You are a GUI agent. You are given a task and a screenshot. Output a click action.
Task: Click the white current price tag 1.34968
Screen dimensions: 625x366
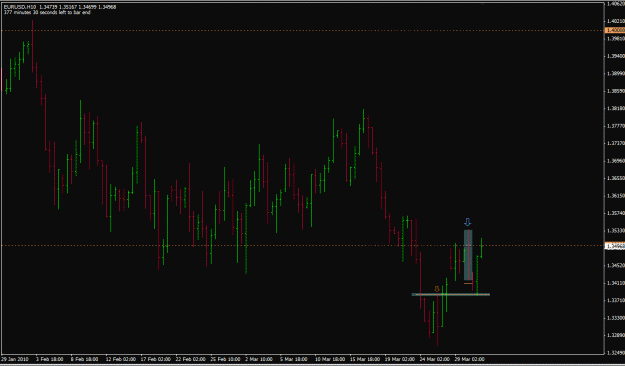point(615,246)
